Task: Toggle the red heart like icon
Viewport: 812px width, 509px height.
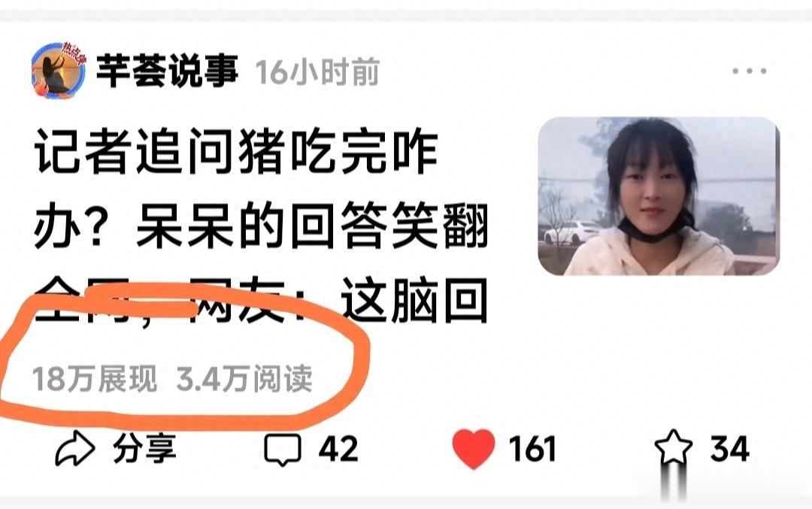Action: pyautogui.click(x=474, y=448)
